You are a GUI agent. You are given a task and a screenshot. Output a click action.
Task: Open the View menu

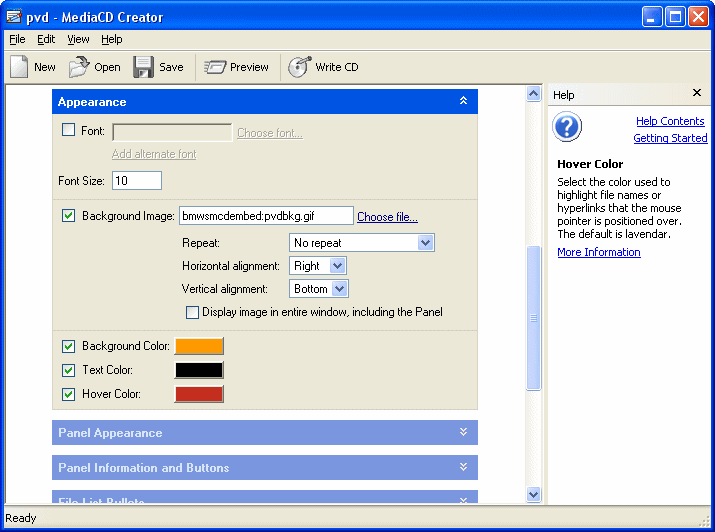pyautogui.click(x=78, y=39)
